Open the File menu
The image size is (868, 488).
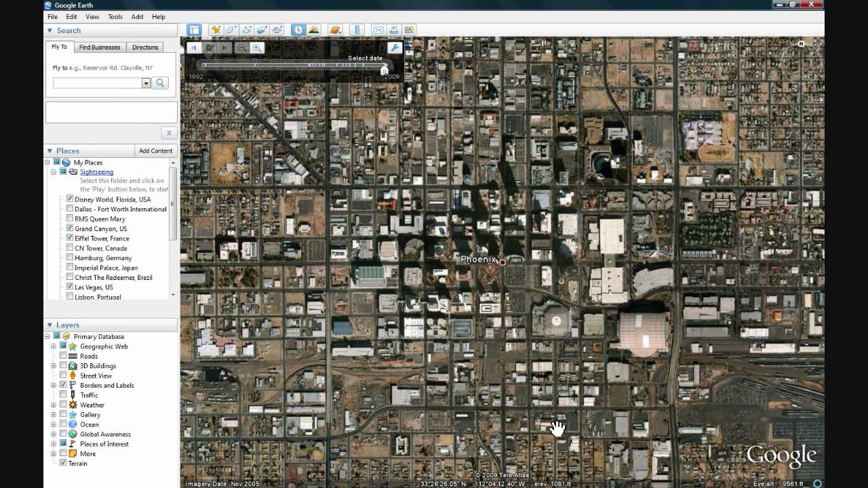point(52,17)
